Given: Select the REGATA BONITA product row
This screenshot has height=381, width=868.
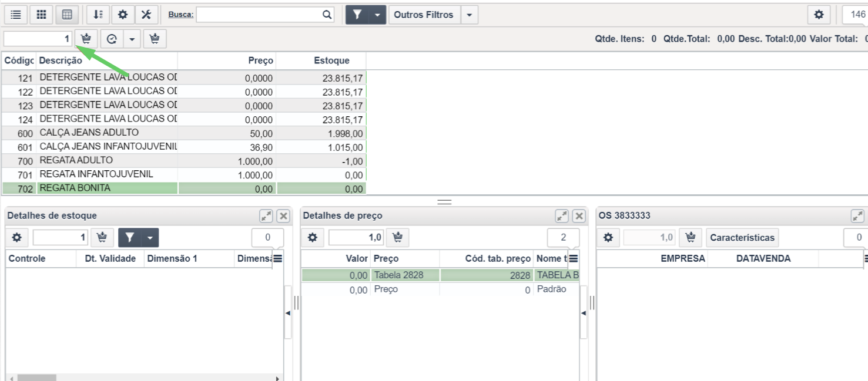Looking at the screenshot, I should 184,188.
